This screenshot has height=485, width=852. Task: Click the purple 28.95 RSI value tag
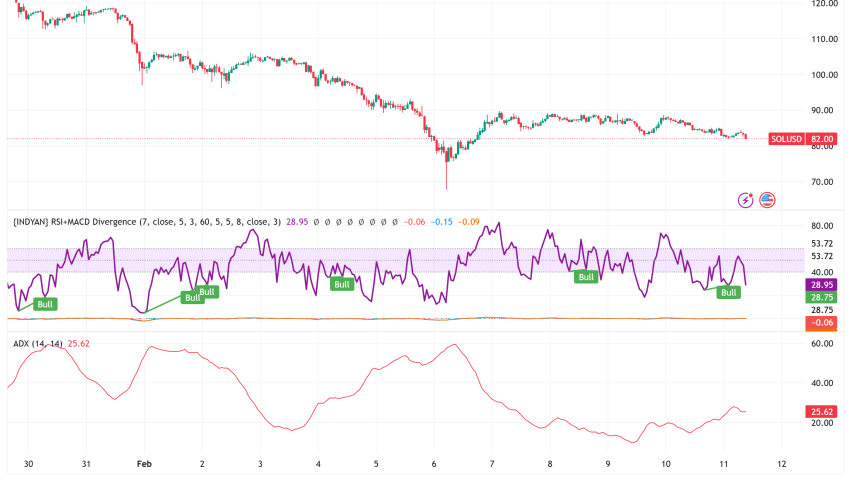pos(823,285)
